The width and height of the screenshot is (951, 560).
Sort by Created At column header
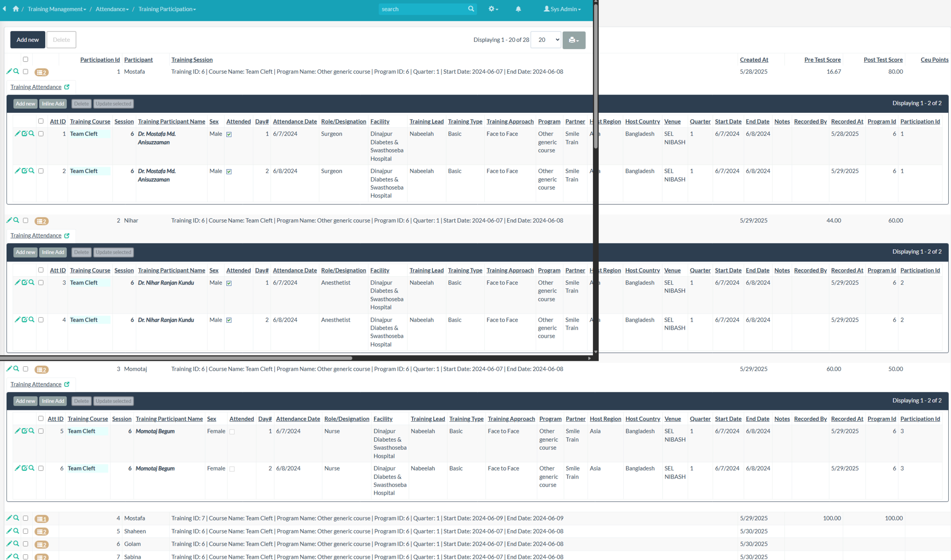pyautogui.click(x=754, y=60)
